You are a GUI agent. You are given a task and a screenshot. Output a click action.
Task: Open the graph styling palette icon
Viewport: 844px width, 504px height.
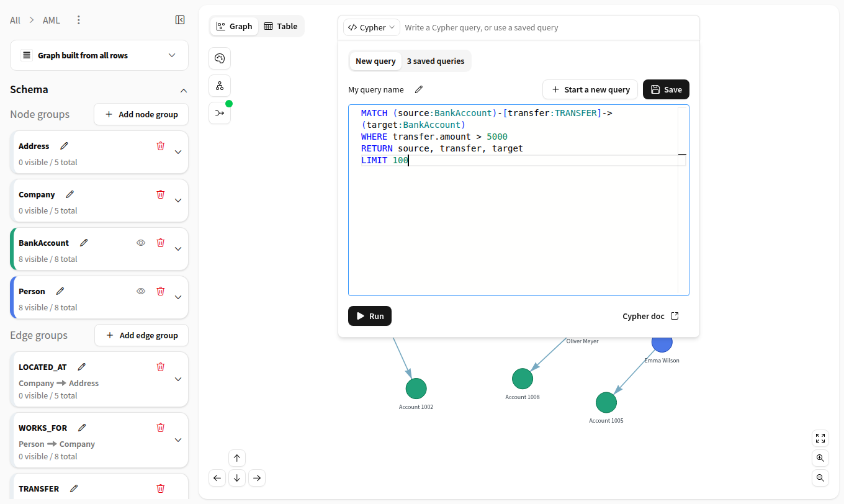coord(220,58)
